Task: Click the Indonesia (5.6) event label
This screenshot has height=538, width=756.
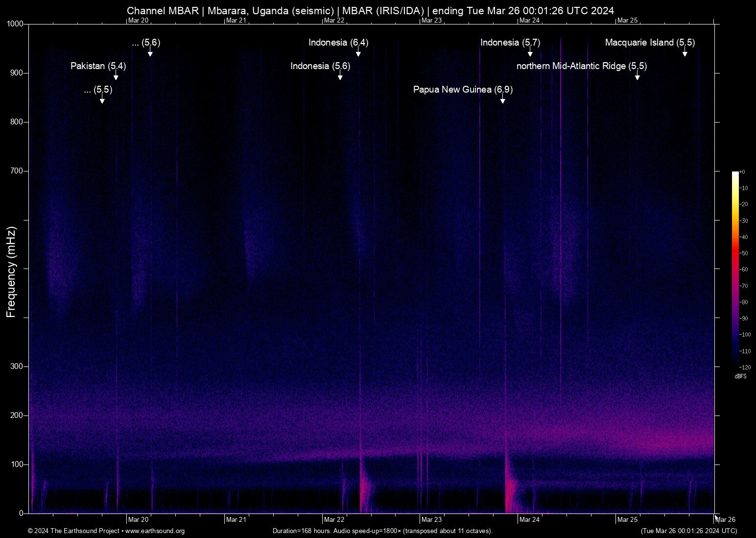Action: [320, 66]
